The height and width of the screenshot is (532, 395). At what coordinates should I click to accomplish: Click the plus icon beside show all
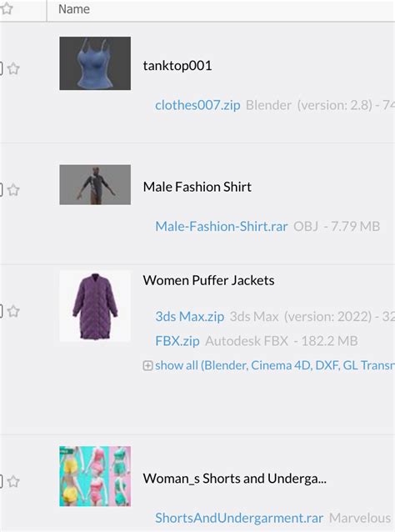click(x=147, y=365)
